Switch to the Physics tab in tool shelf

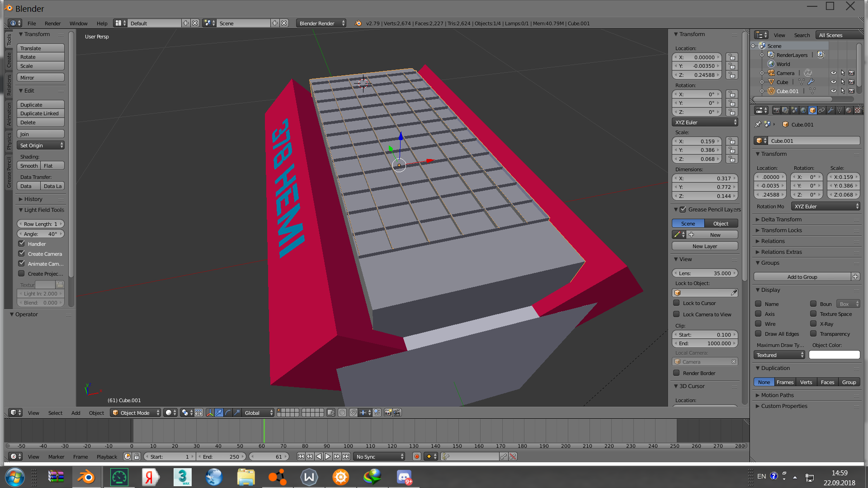(x=9, y=141)
